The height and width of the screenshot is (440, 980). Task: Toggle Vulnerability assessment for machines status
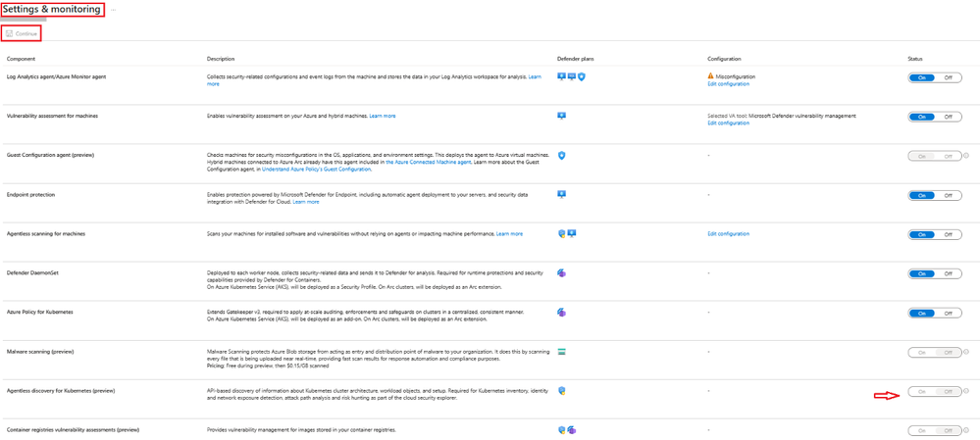pyautogui.click(x=934, y=117)
